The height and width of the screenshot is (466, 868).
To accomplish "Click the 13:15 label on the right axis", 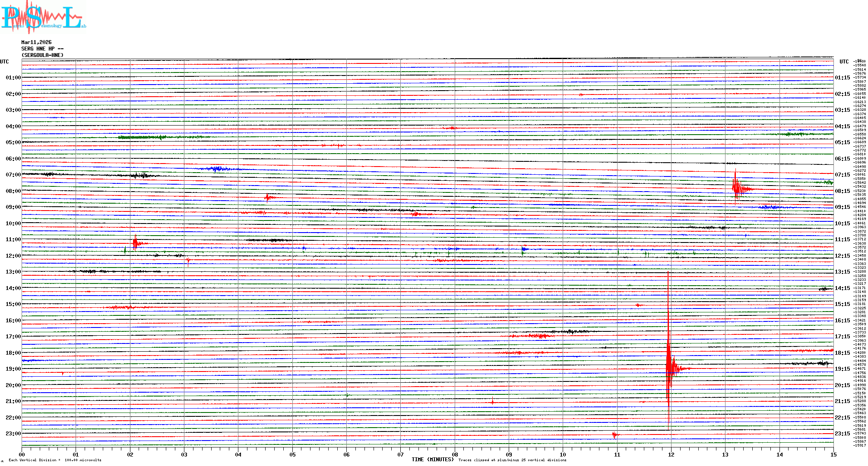I will coord(842,272).
